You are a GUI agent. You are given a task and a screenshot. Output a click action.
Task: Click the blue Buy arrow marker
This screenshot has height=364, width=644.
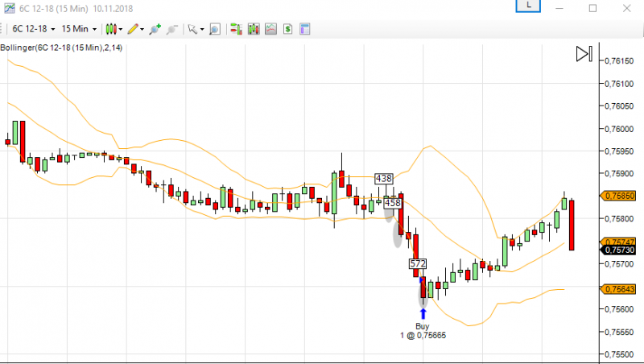pyautogui.click(x=423, y=314)
